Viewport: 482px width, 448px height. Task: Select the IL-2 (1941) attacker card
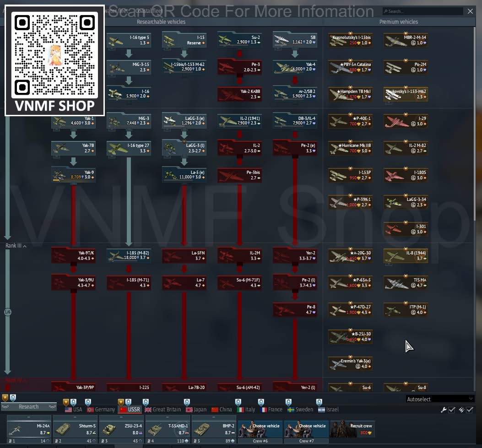pyautogui.click(x=239, y=121)
